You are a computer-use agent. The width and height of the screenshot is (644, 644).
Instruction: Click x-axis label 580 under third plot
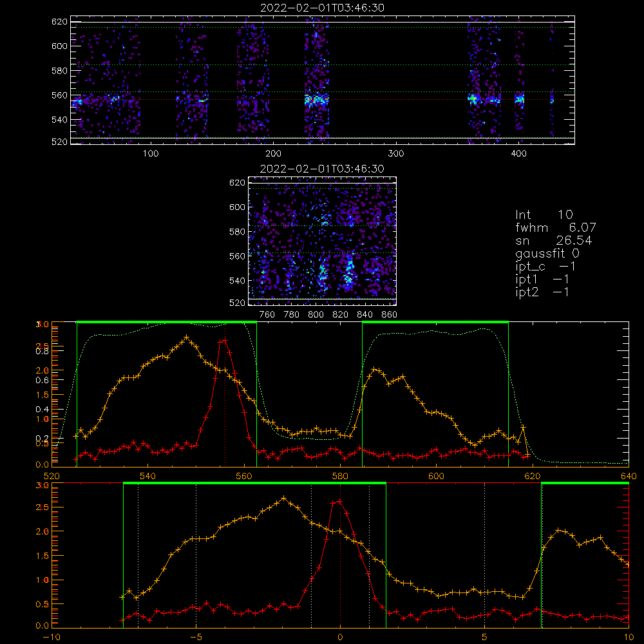point(341,476)
